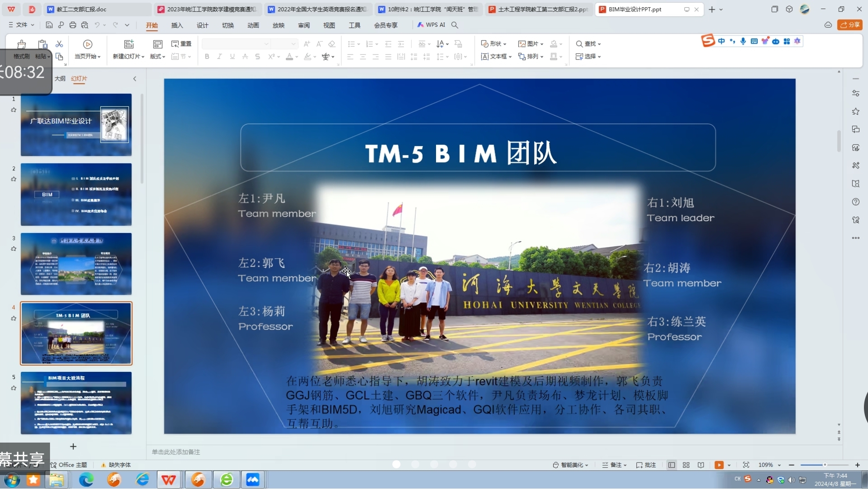Toggle bold formatting on selected text
The height and width of the screenshot is (489, 868).
point(207,56)
